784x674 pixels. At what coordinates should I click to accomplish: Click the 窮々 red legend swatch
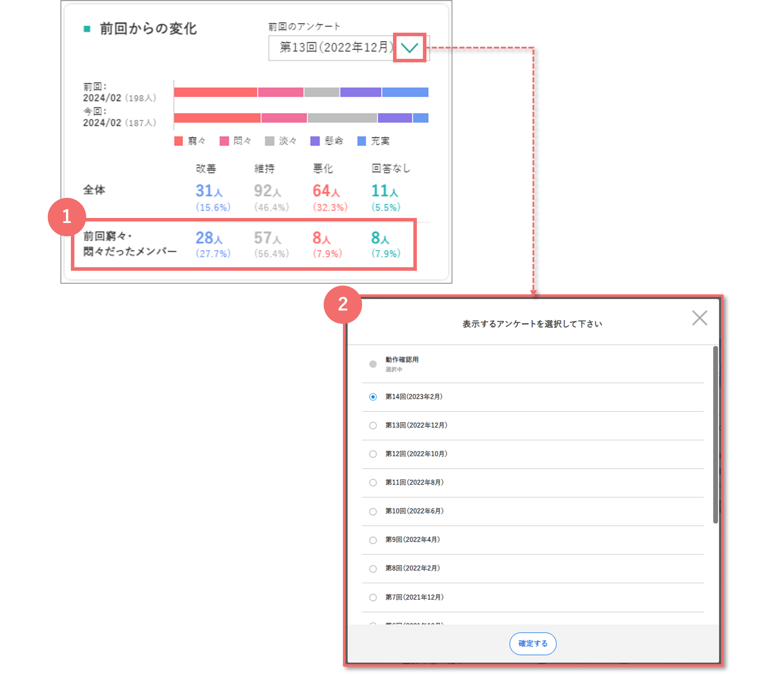(x=178, y=141)
